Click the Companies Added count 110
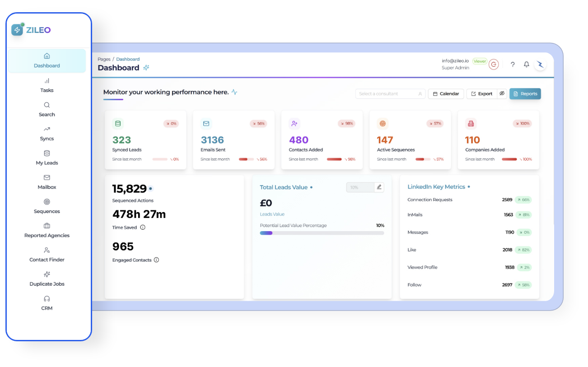Viewport: 588px width, 367px height. pyautogui.click(x=473, y=140)
